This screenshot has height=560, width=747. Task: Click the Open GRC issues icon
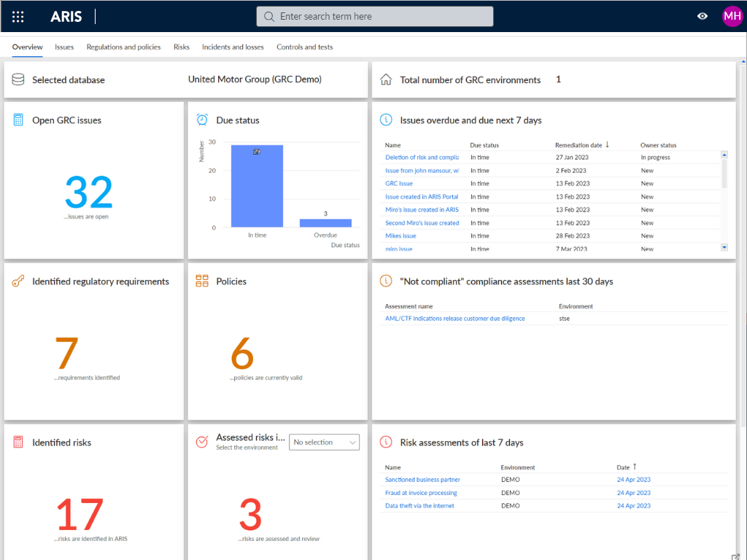(18, 120)
